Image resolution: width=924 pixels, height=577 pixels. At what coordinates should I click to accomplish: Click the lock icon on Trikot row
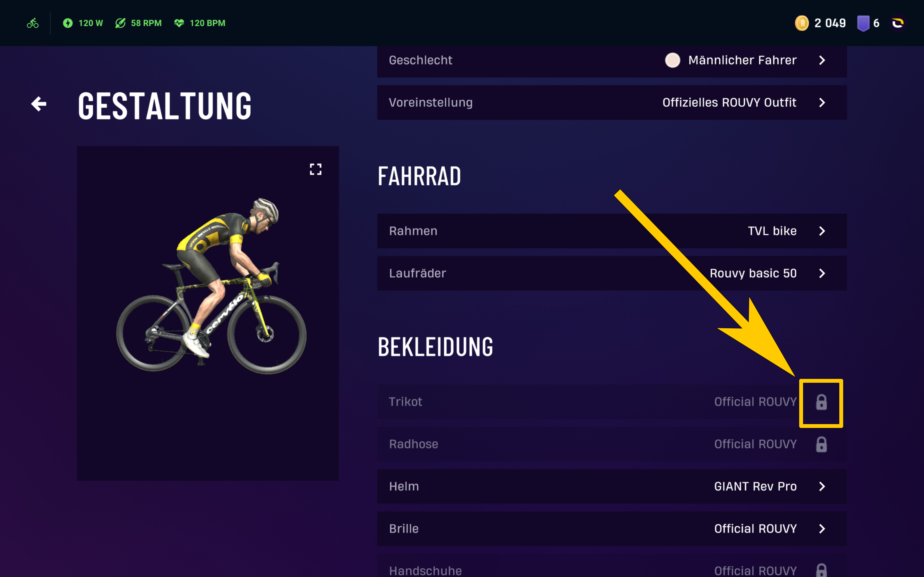point(821,402)
